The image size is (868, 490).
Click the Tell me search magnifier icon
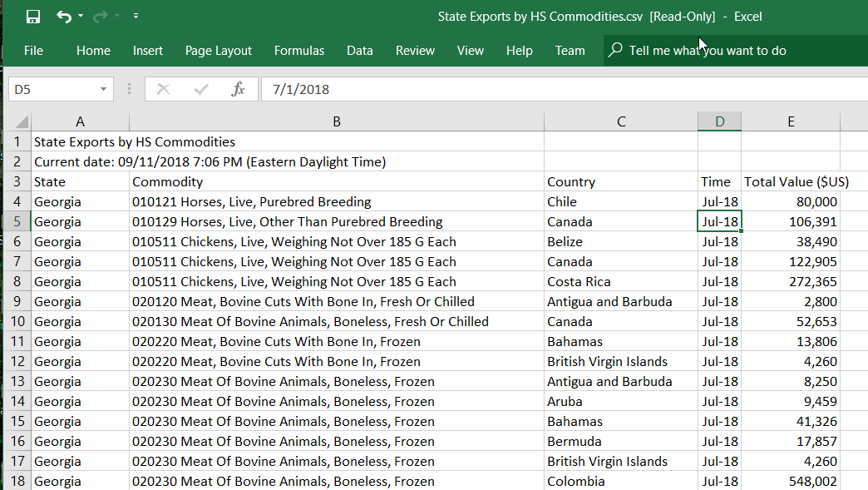(x=615, y=51)
